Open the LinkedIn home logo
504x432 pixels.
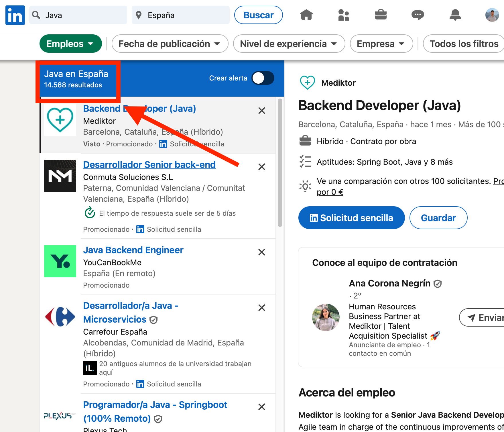point(15,15)
